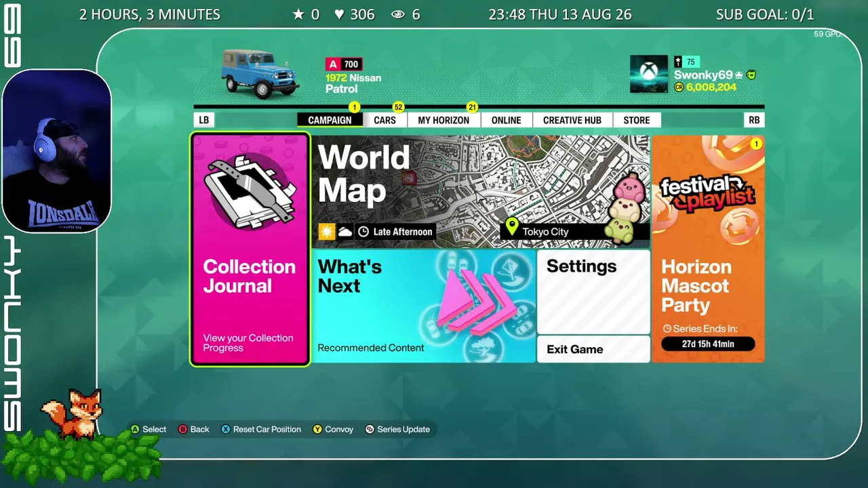Click the heart icon in the stream overlay
868x488 pixels.
coord(339,14)
